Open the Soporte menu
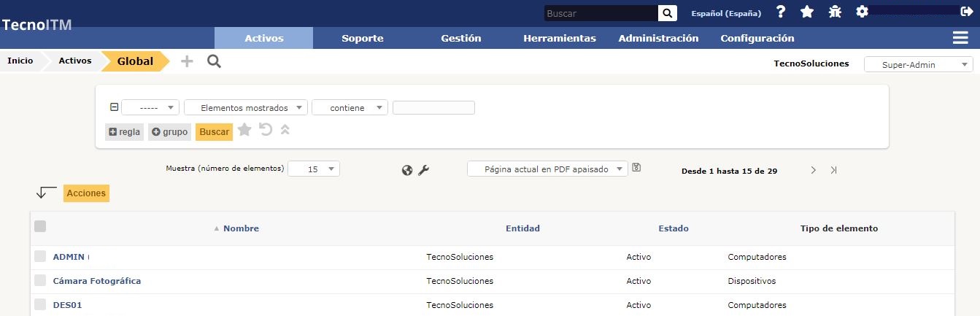This screenshot has height=316, width=980. (363, 38)
